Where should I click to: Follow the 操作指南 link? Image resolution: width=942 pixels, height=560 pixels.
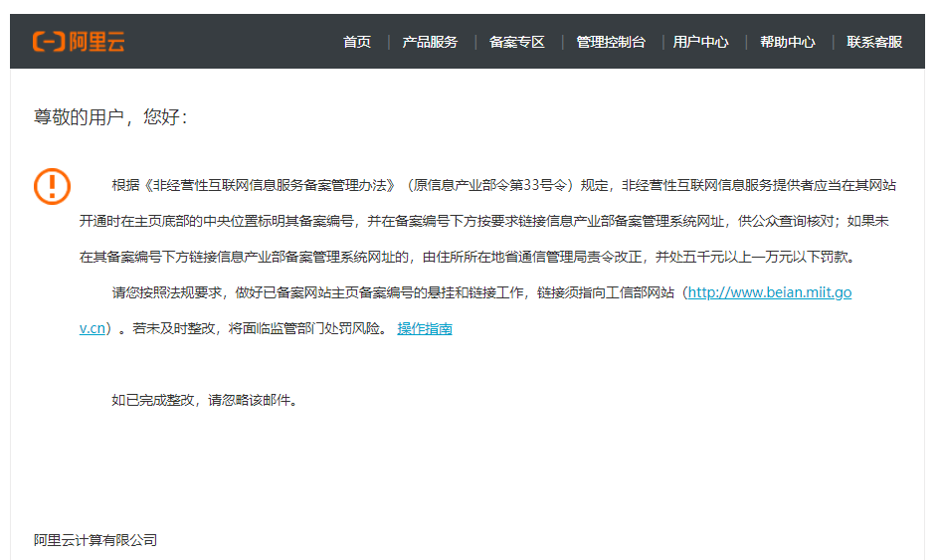pyautogui.click(x=425, y=328)
